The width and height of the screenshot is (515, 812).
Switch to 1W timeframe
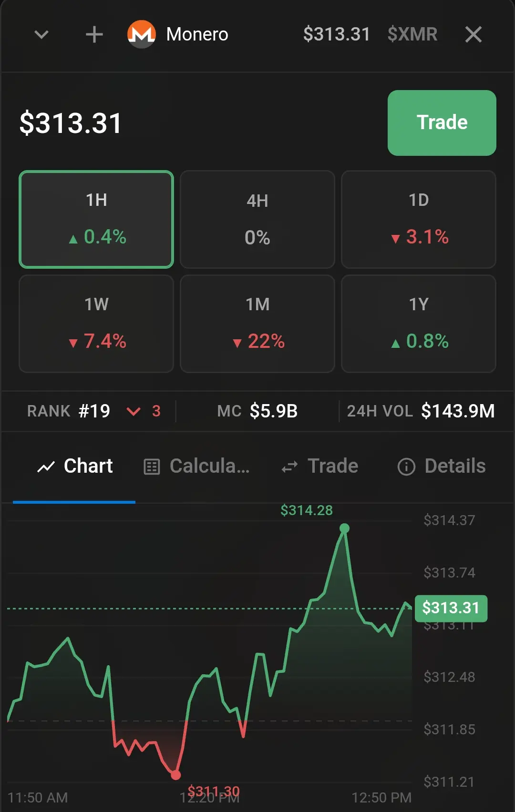96,324
